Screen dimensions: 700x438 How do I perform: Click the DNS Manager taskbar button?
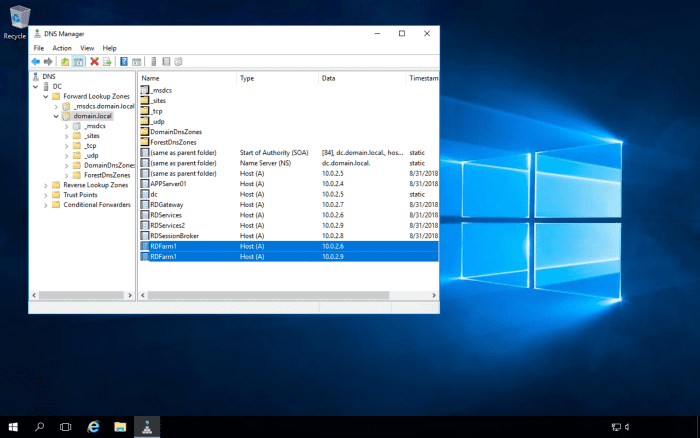coord(147,427)
